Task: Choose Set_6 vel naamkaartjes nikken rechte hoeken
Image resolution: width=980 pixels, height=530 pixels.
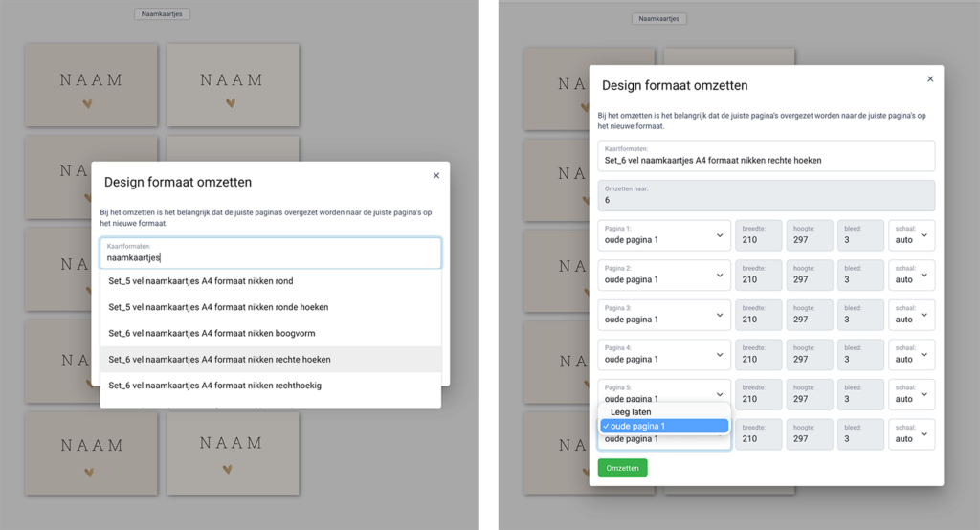Action: (271, 360)
